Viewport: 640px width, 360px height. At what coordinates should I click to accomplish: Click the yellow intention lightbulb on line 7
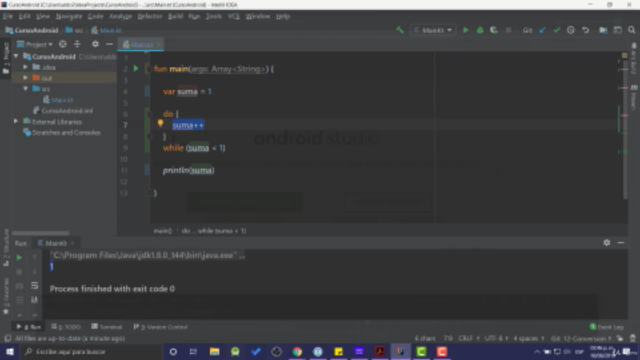click(x=160, y=122)
